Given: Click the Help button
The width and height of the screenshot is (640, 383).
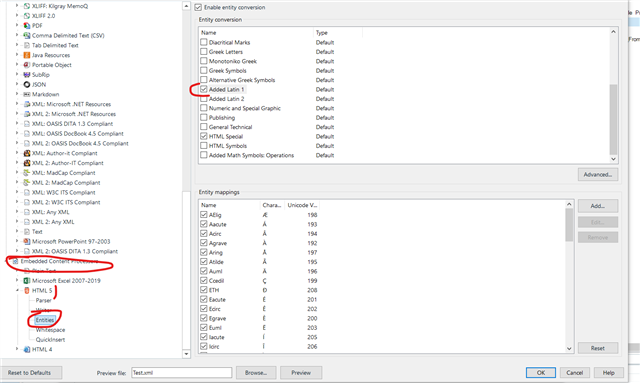Looking at the screenshot, I should pyautogui.click(x=609, y=372).
